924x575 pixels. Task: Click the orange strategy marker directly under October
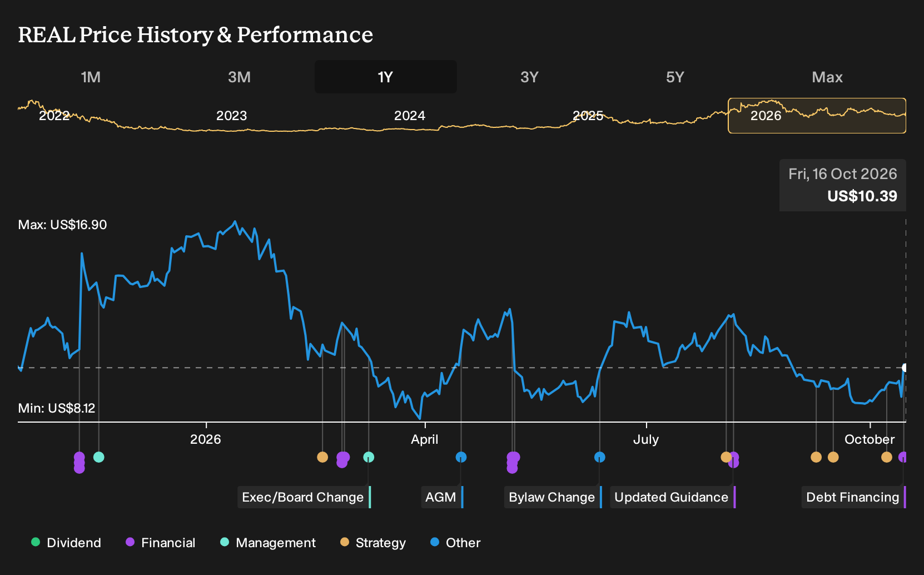887,457
